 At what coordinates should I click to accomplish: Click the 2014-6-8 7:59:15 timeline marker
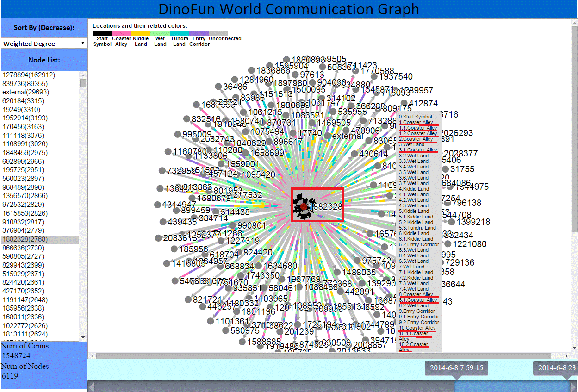click(x=456, y=368)
